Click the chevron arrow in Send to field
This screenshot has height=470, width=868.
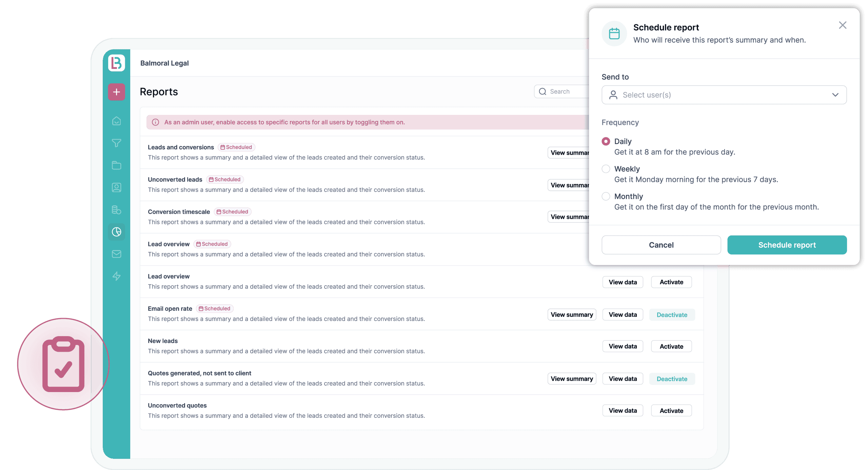(x=835, y=95)
